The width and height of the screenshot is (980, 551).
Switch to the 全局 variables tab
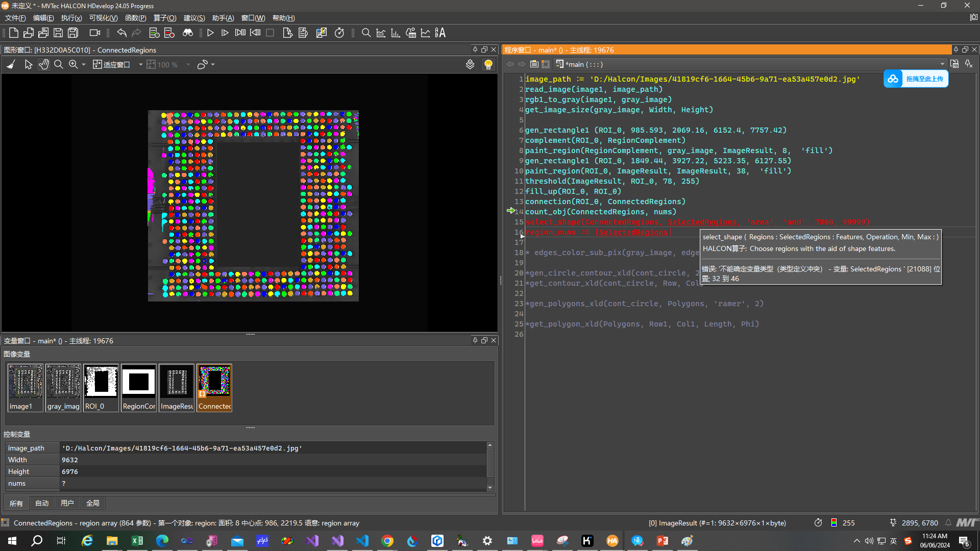(x=93, y=503)
